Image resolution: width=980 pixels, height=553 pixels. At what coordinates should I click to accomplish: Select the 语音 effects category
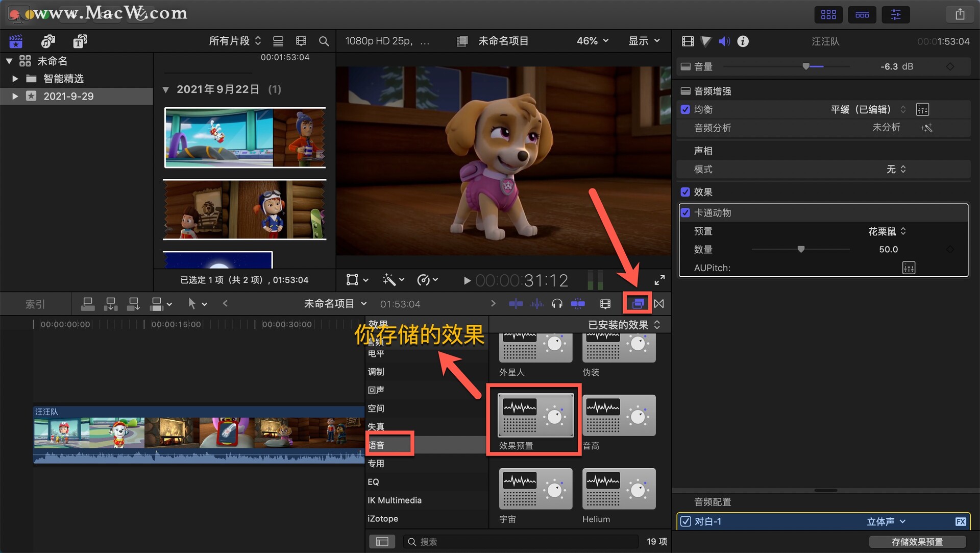(376, 445)
